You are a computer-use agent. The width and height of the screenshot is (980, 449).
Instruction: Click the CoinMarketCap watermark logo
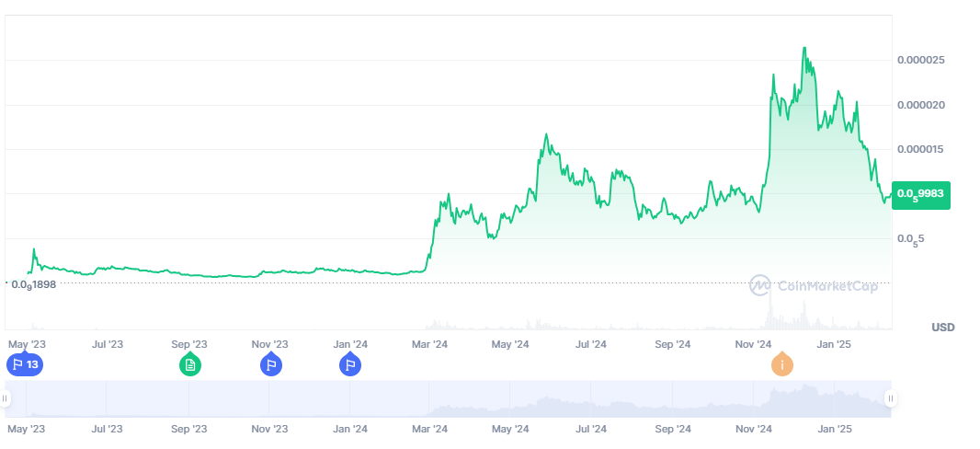click(x=814, y=285)
